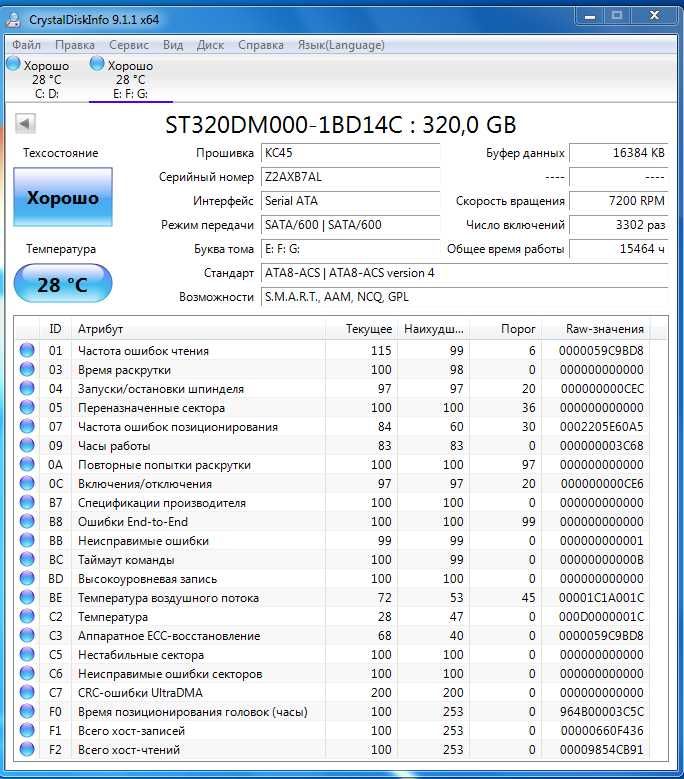684x779 pixels.
Task: Click the status orb for C: D: disk
Action: click(13, 64)
